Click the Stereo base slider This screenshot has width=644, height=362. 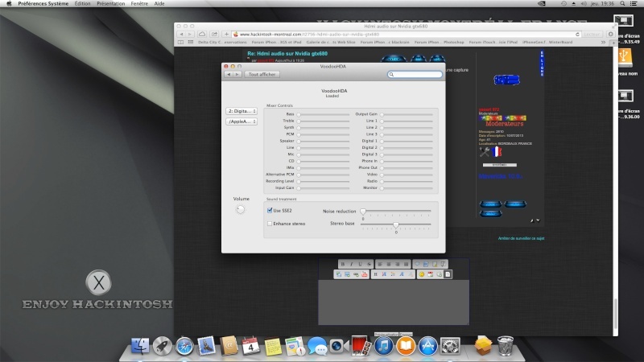(x=396, y=224)
